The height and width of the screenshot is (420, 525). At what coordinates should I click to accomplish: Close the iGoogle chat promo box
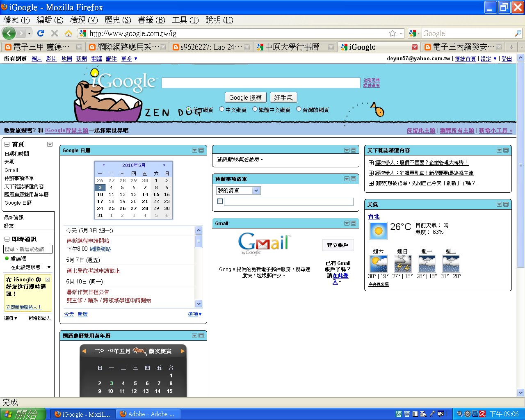[x=48, y=280]
